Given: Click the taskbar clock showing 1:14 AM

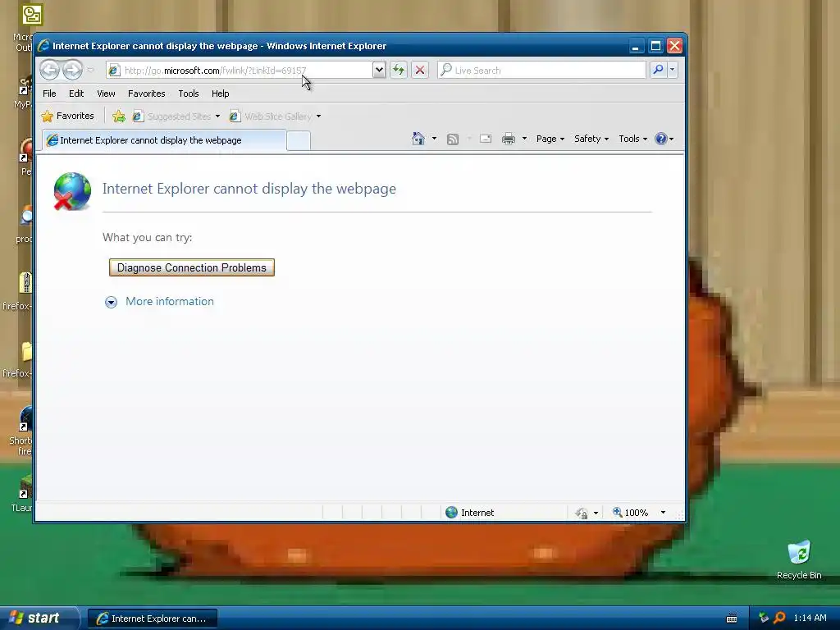Looking at the screenshot, I should [x=810, y=618].
